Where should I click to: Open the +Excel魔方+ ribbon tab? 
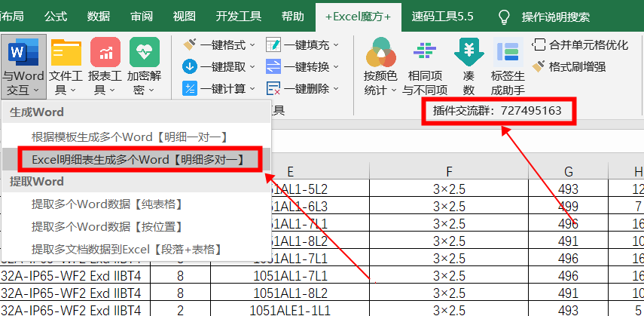point(358,17)
